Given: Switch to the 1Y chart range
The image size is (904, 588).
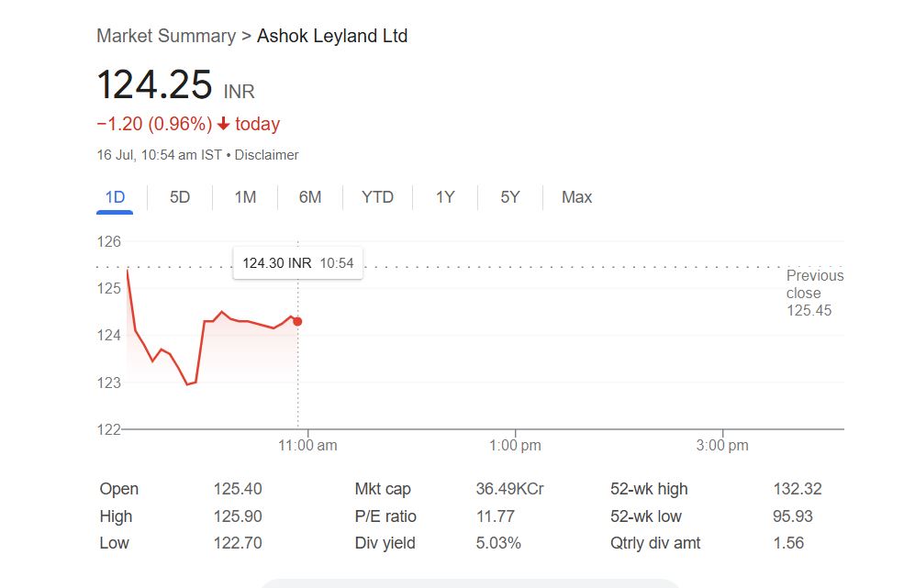Looking at the screenshot, I should click(445, 197).
